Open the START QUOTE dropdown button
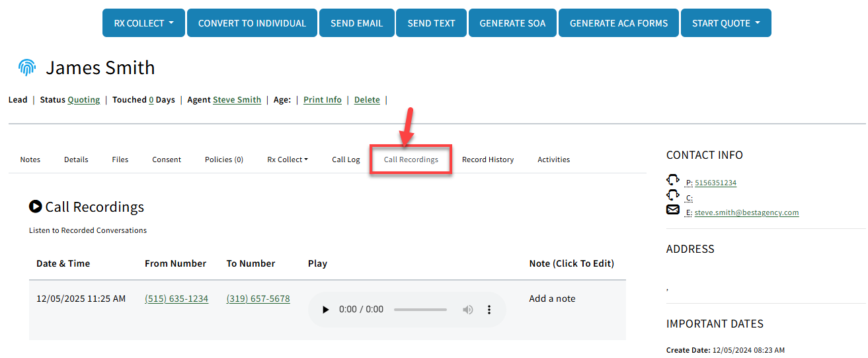The image size is (868, 358). [726, 23]
